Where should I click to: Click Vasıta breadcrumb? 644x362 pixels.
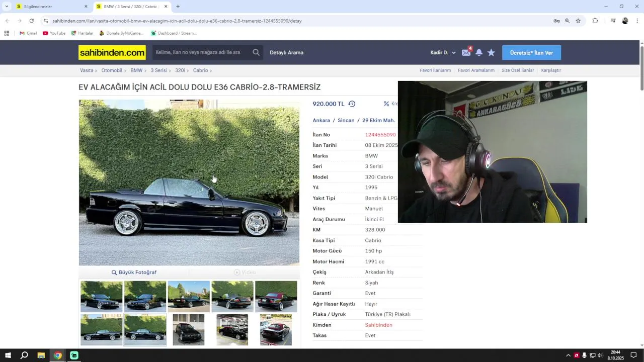(87, 70)
